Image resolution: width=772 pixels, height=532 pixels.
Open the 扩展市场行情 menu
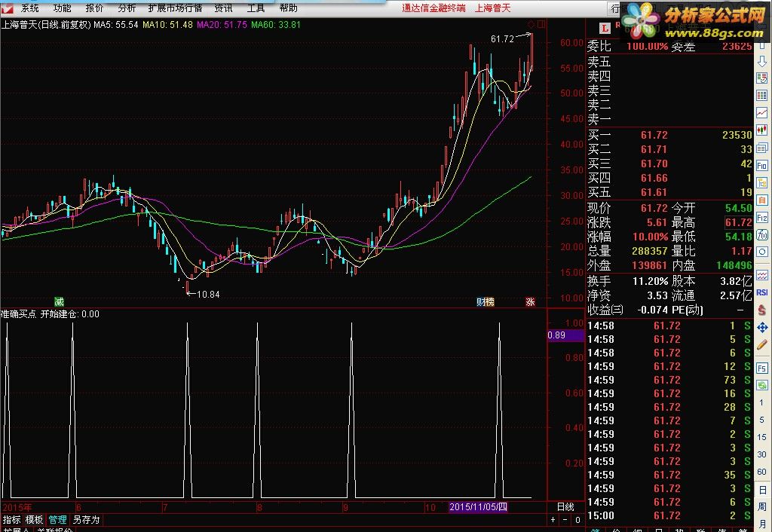(175, 8)
